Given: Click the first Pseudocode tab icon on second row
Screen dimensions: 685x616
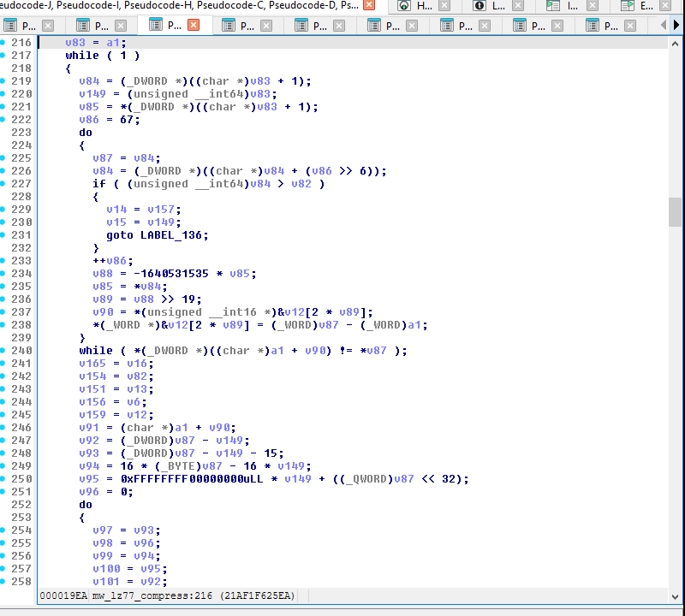Looking at the screenshot, I should [x=12, y=25].
